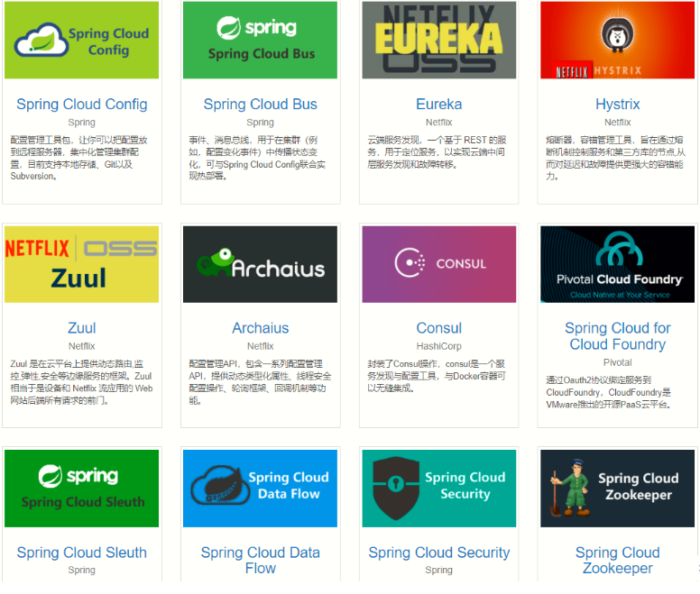Select the Hystrix logo image

coord(617,41)
